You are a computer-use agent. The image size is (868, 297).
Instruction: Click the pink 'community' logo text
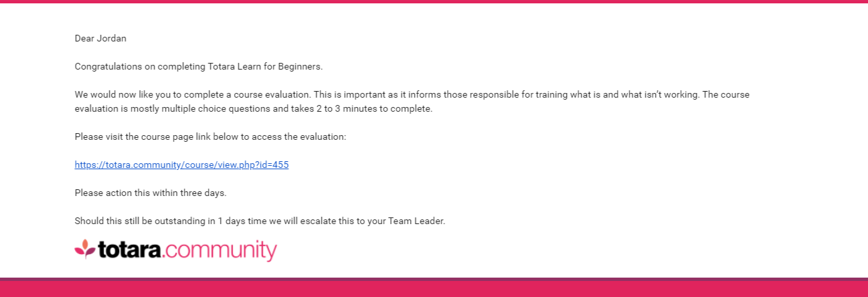click(220, 251)
